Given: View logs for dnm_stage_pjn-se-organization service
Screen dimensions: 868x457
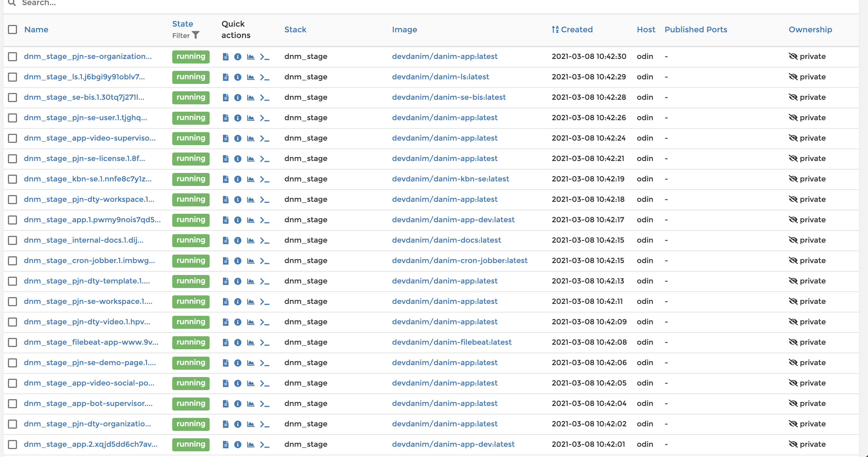Looking at the screenshot, I should coord(226,57).
